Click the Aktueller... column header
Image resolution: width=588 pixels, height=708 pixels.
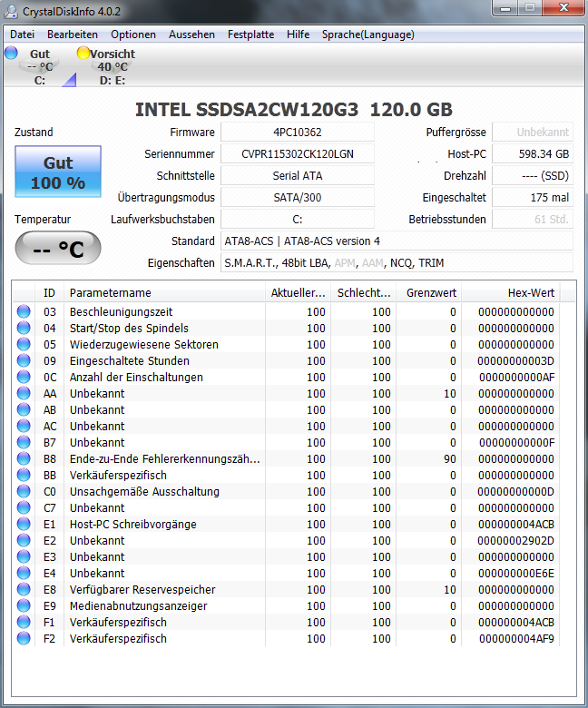[298, 292]
